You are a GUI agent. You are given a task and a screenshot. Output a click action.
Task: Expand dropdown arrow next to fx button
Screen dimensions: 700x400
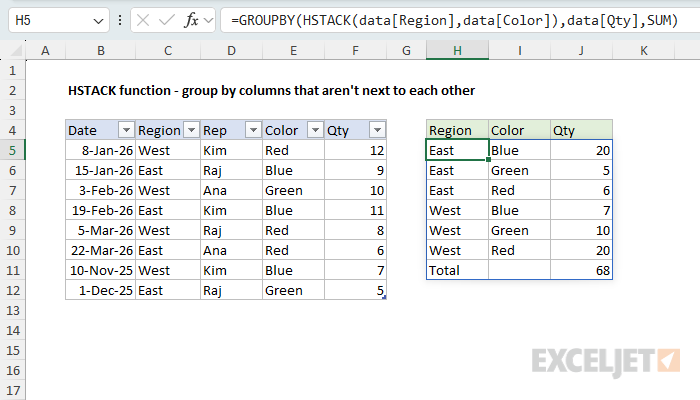coord(208,20)
